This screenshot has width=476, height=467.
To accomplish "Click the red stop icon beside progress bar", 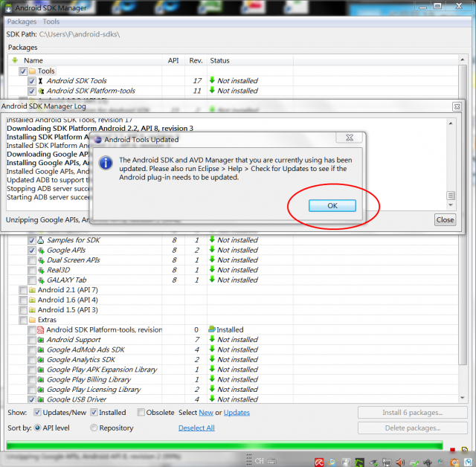I will coord(452,449).
